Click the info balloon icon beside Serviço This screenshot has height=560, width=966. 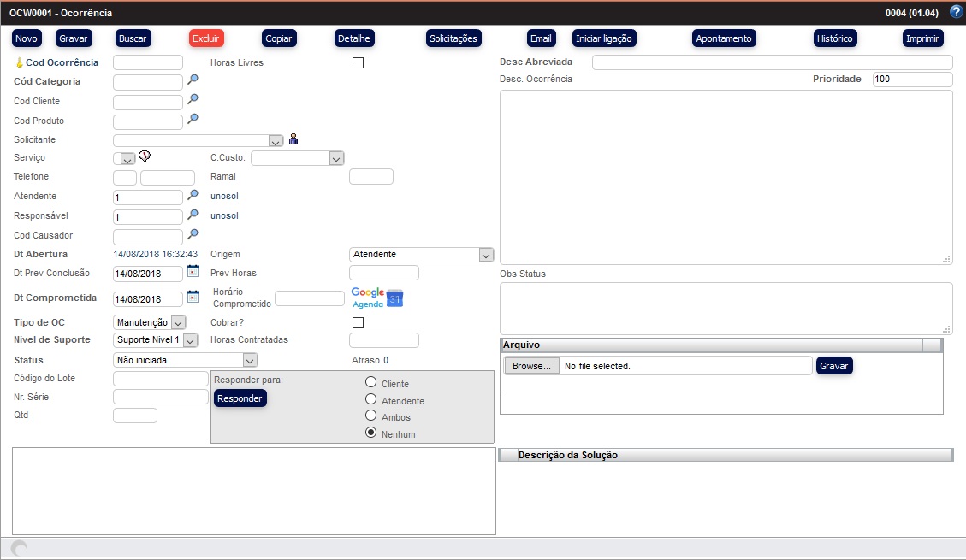[x=145, y=156]
